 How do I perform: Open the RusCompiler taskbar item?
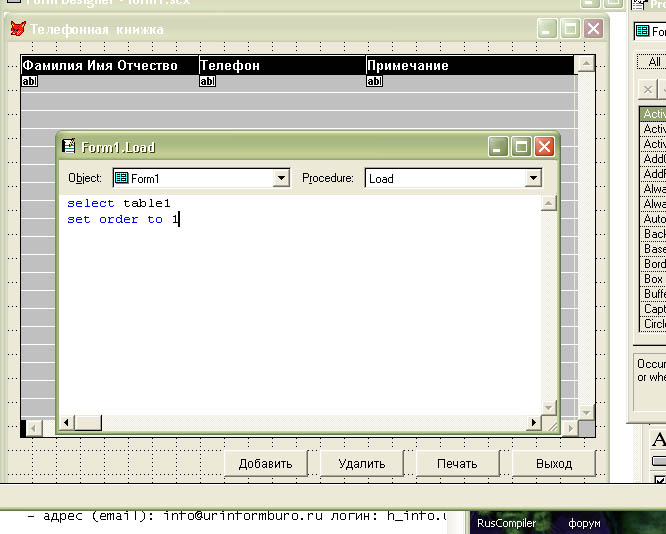(506, 523)
